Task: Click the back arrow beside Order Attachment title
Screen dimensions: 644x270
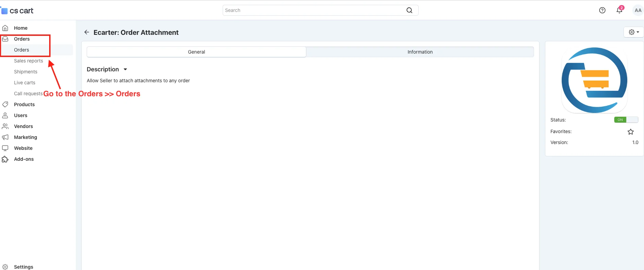Action: pyautogui.click(x=87, y=32)
